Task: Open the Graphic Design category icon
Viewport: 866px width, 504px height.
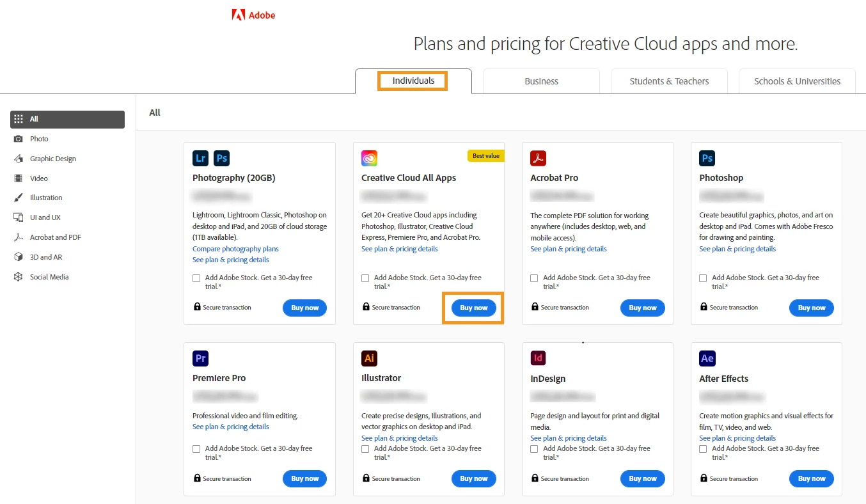Action: [x=18, y=159]
